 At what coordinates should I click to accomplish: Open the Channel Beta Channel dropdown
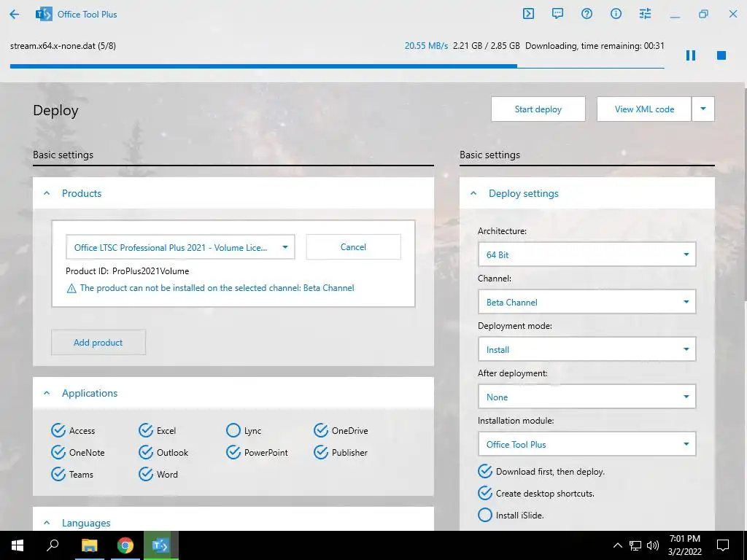click(587, 302)
